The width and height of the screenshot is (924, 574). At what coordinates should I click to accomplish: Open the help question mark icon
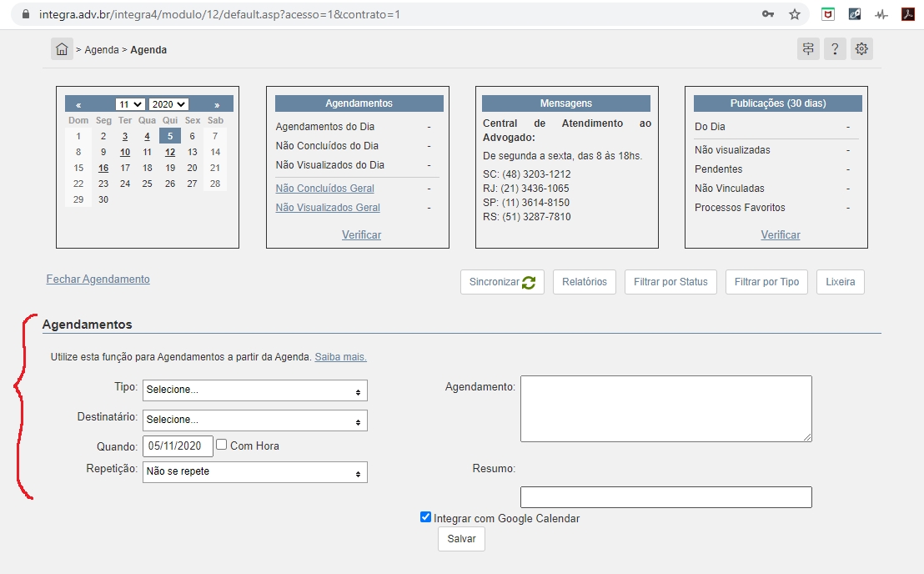[x=835, y=49]
